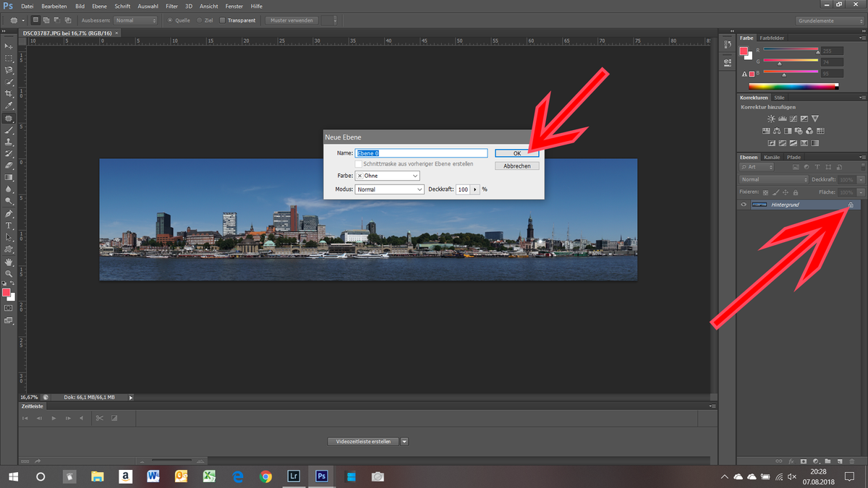This screenshot has width=868, height=488.
Task: Select the Hand tool
Action: [9, 262]
